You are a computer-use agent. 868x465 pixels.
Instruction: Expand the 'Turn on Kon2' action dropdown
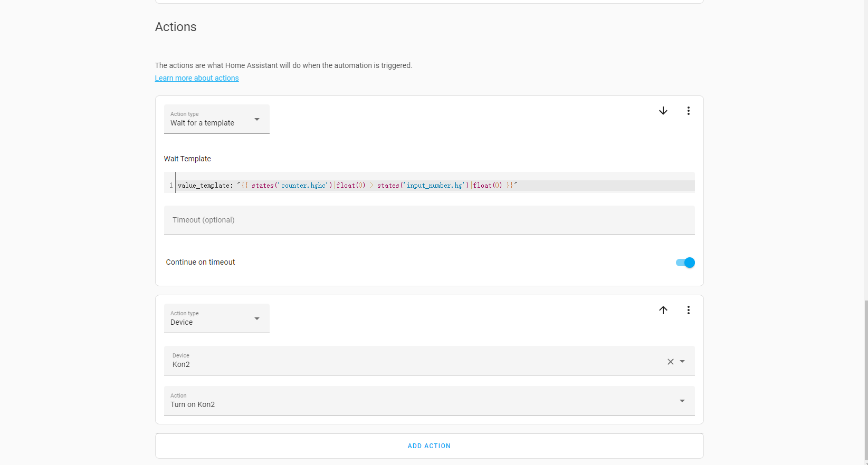coord(682,401)
